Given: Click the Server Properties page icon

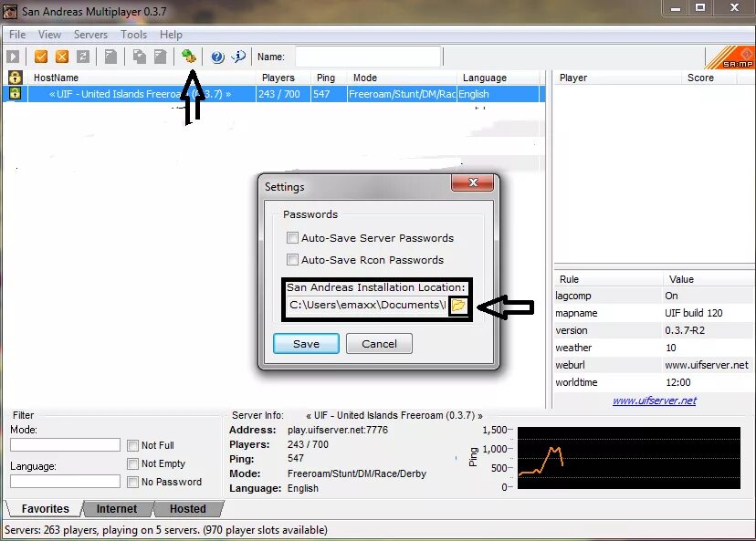Looking at the screenshot, I should tap(160, 57).
